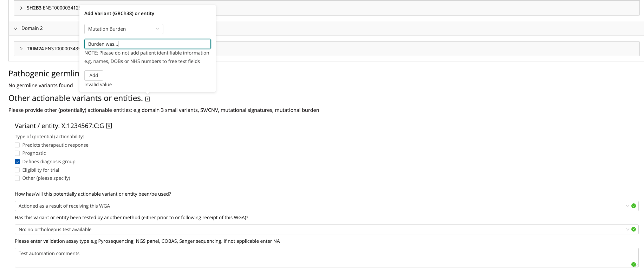Remove variant X:1234567:C:G with the X icon
The width and height of the screenshot is (644, 272).
point(109,126)
